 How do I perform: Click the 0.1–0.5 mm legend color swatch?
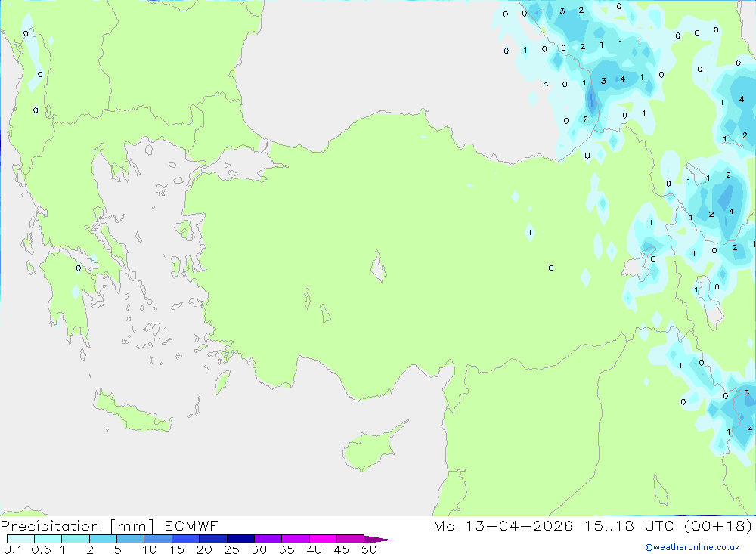[x=20, y=539]
